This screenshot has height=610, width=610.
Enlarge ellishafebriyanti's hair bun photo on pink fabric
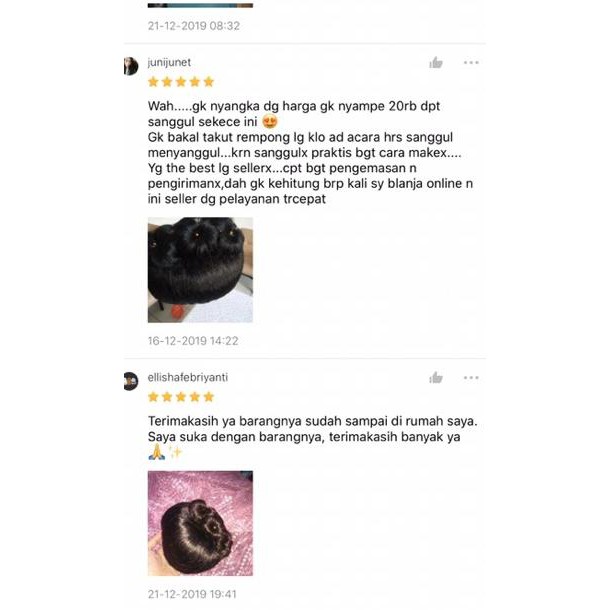pyautogui.click(x=200, y=523)
